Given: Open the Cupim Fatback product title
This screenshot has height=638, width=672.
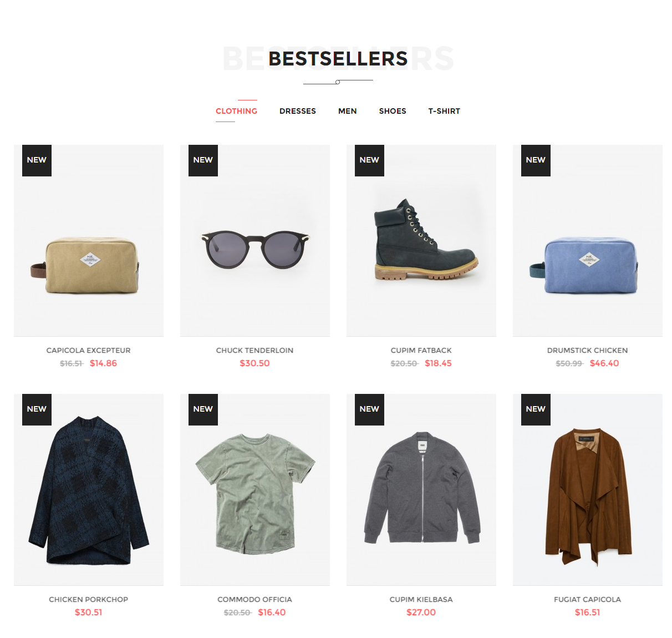Looking at the screenshot, I should click(x=421, y=350).
